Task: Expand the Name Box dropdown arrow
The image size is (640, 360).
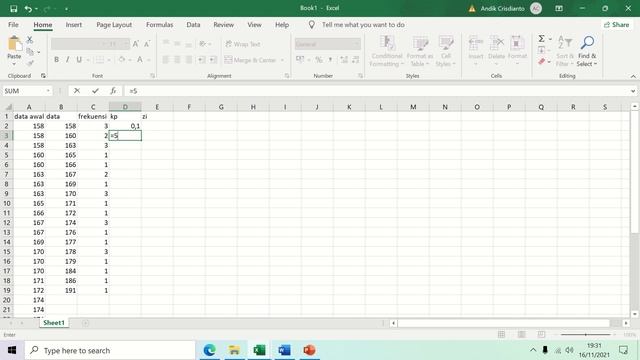Action: tap(48, 91)
